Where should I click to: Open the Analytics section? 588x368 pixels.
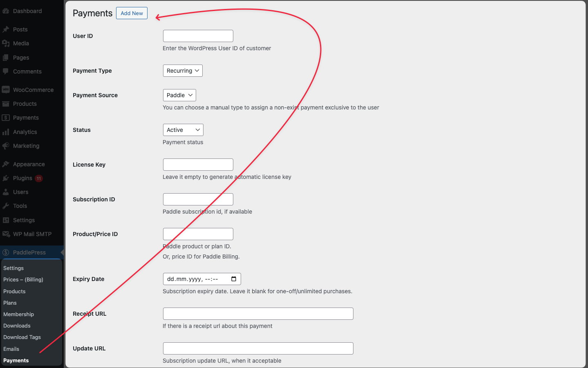pos(26,132)
